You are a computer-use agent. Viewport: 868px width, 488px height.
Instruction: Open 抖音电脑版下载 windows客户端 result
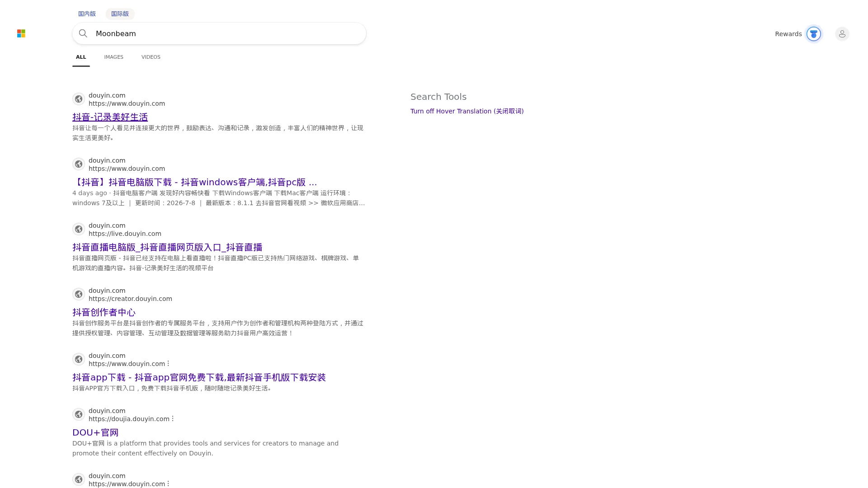pos(195,182)
